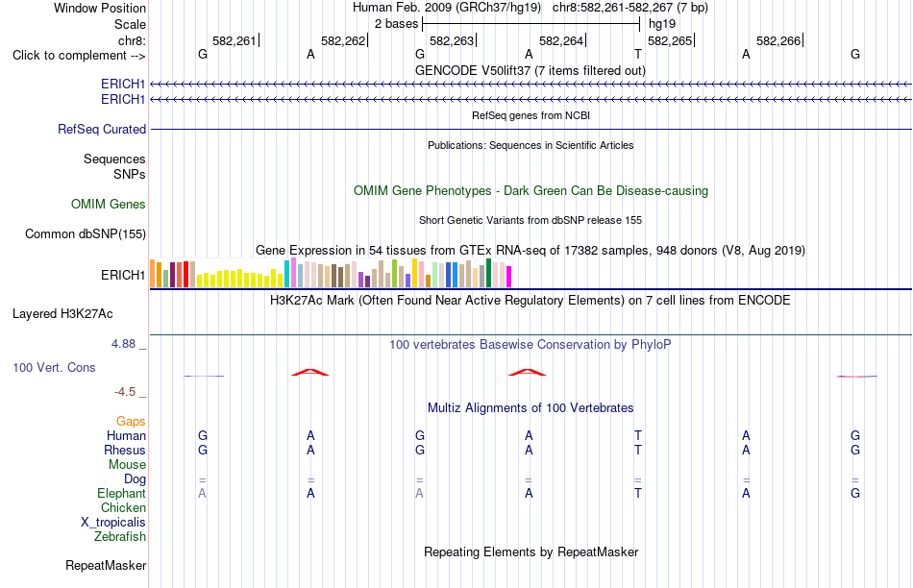The width and height of the screenshot is (913, 588).
Task: Click the Layered H3K27Ac label
Action: tap(62, 314)
